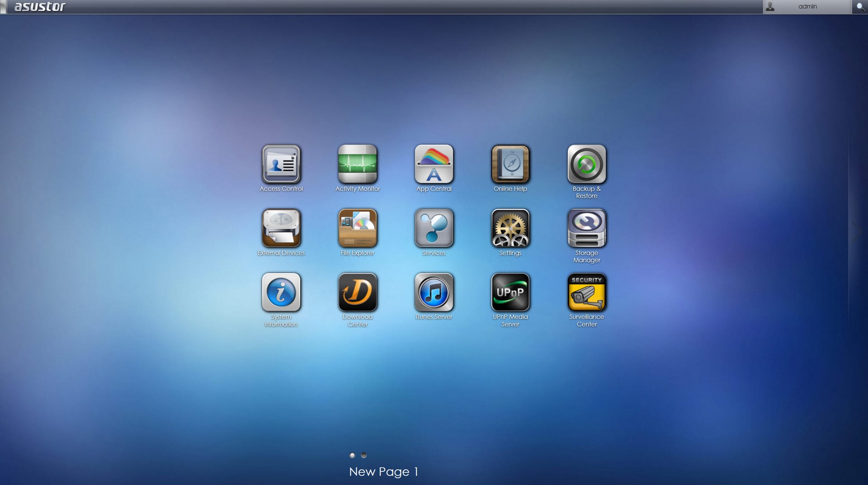
Task: Launch File Explorer
Action: (357, 228)
